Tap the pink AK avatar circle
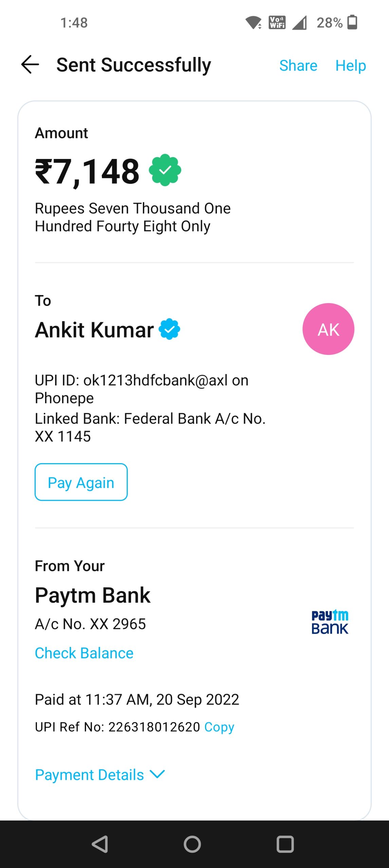Viewport: 389px width, 868px height. [x=328, y=329]
